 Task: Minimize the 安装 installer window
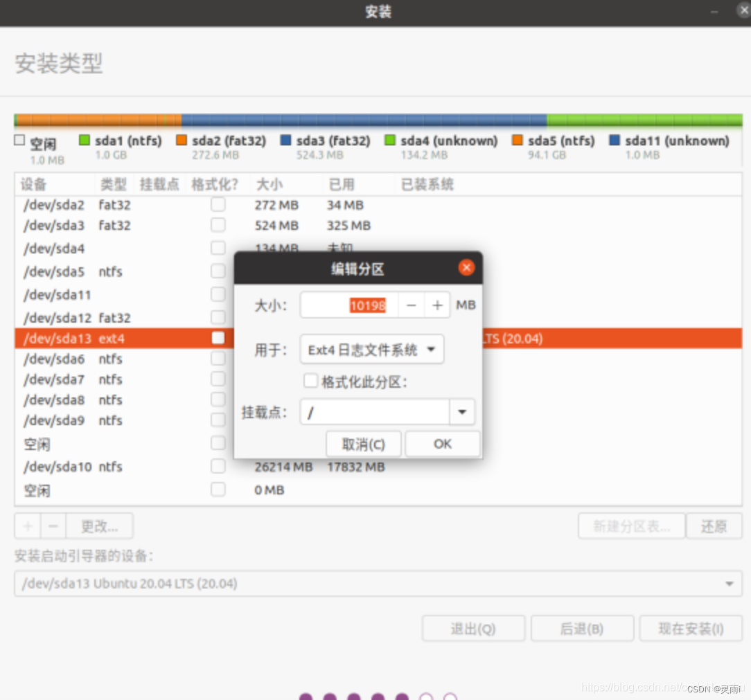click(714, 12)
